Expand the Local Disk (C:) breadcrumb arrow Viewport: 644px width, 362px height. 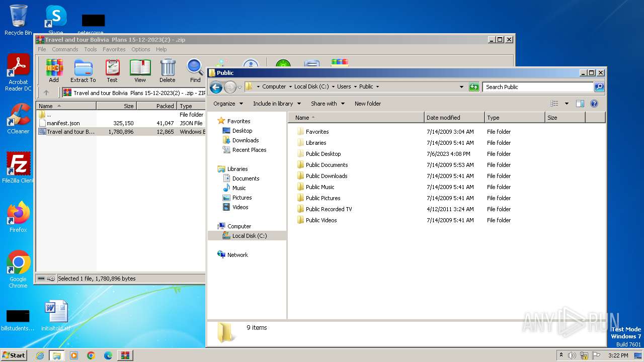(x=333, y=86)
